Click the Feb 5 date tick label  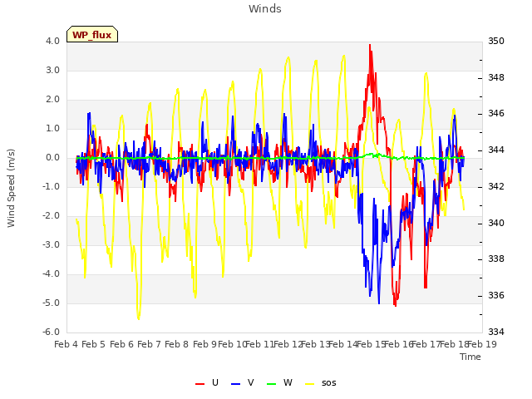tap(94, 344)
